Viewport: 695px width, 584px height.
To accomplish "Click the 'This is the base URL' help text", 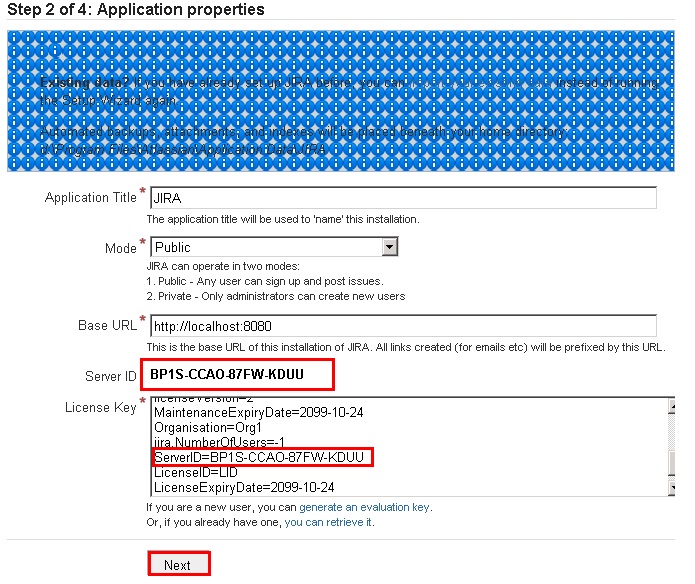I will [406, 347].
